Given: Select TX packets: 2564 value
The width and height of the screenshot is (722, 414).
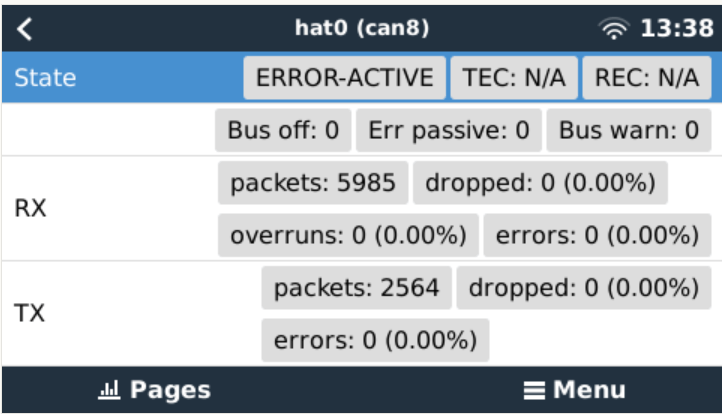Looking at the screenshot, I should click(357, 288).
